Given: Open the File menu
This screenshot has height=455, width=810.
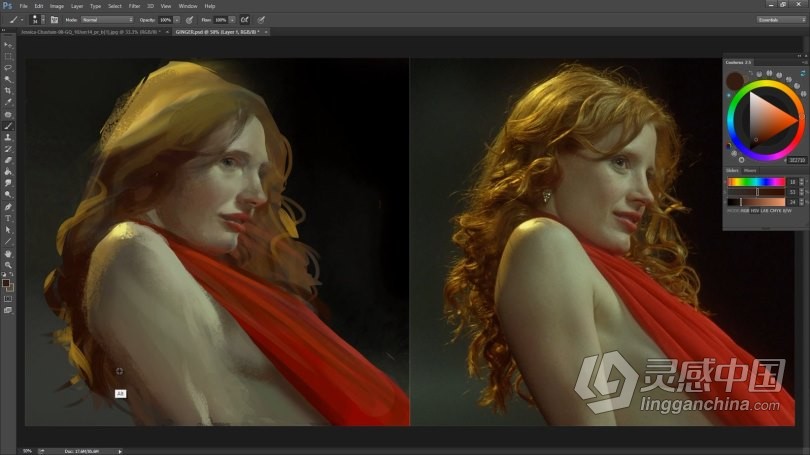Looking at the screenshot, I should [x=23, y=6].
